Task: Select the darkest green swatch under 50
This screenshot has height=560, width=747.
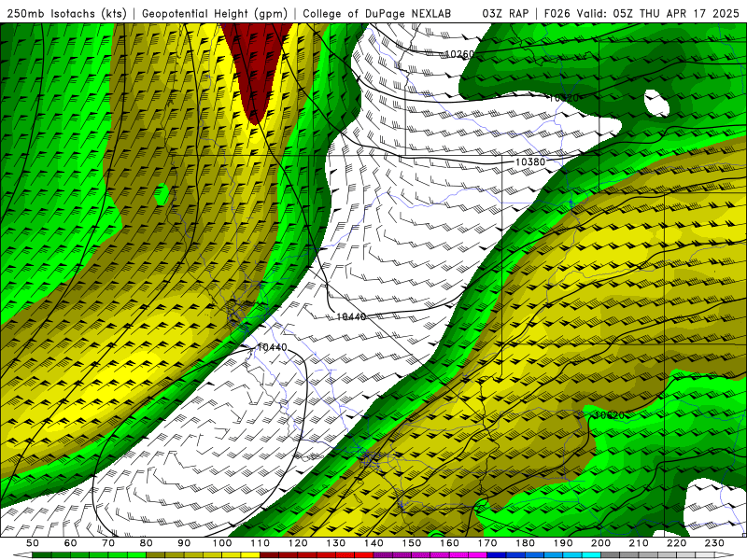Action: pyautogui.click(x=42, y=555)
